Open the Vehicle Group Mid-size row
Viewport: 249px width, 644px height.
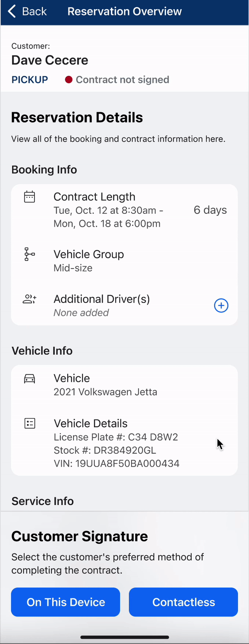pyautogui.click(x=124, y=261)
